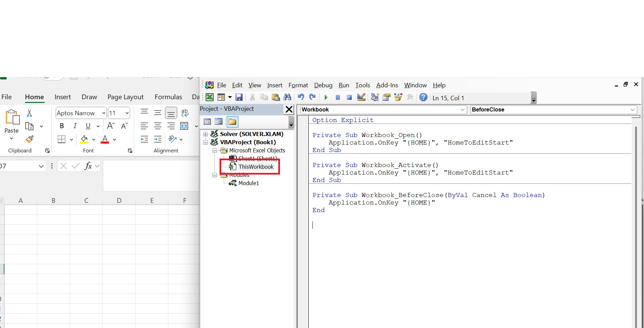
Task: Apply the red font color in Excel
Action: [x=105, y=139]
